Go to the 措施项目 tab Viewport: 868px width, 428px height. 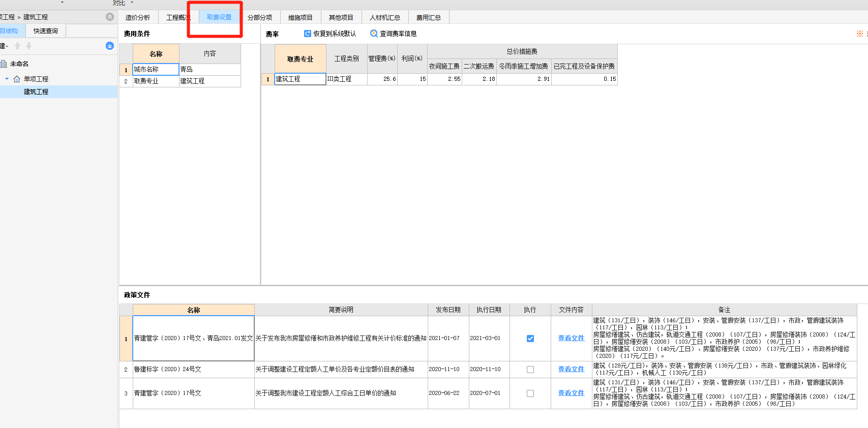point(301,17)
